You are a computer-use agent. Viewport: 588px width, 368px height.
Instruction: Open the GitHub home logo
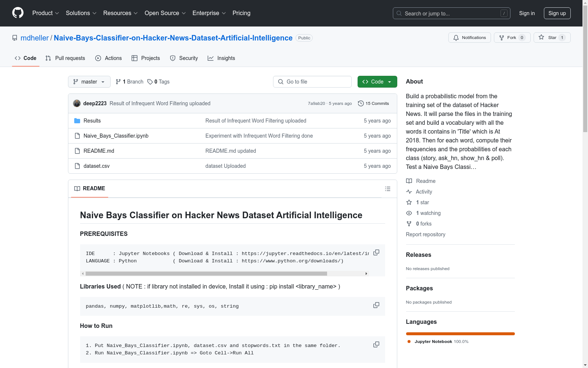tap(18, 13)
